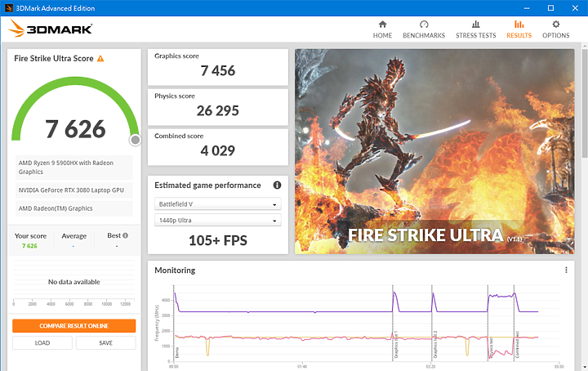Open the Battlefield V game dropdown
588x371 pixels.
218,204
